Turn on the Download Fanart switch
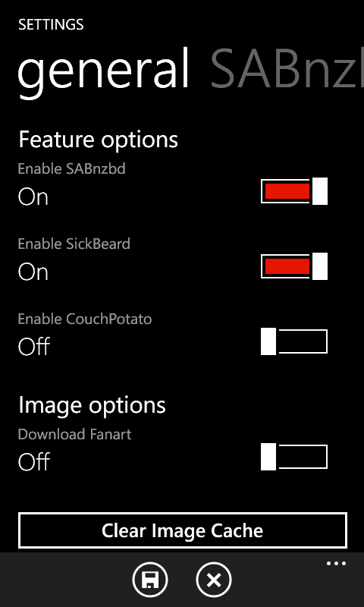The width and height of the screenshot is (364, 607). click(x=294, y=457)
